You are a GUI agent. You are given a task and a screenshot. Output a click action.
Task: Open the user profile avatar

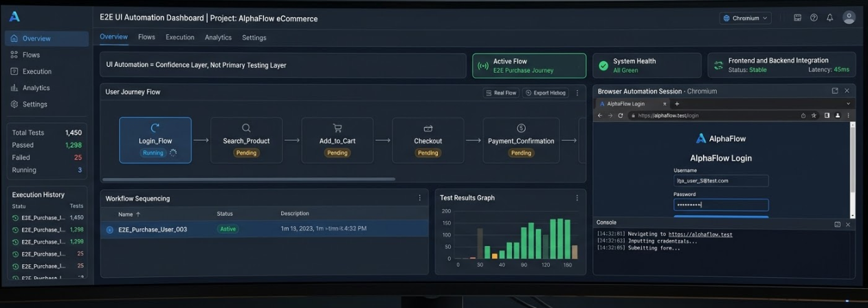[x=849, y=18]
